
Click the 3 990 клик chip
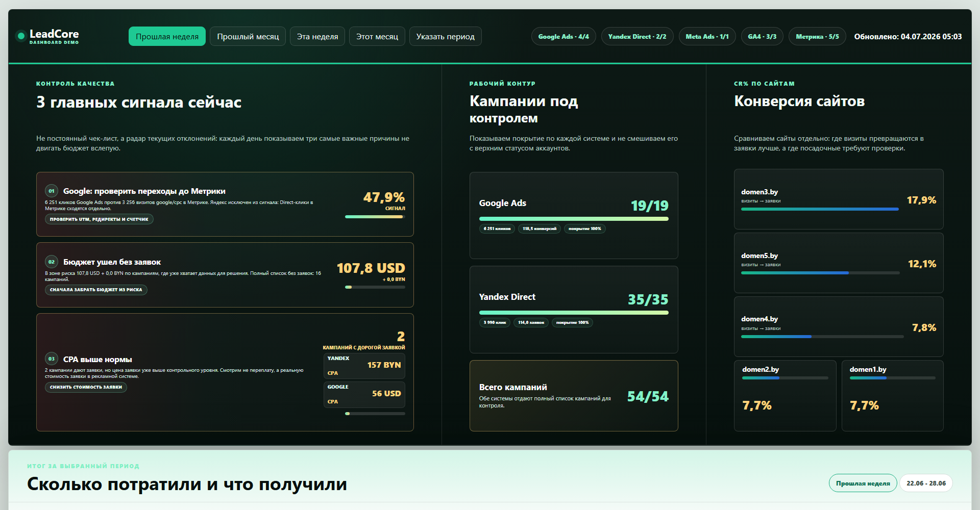pos(495,322)
